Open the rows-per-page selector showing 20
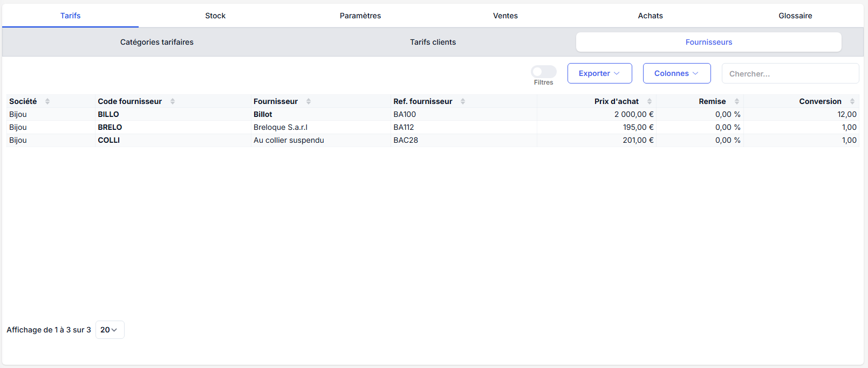Image resolution: width=868 pixels, height=368 pixels. click(110, 330)
